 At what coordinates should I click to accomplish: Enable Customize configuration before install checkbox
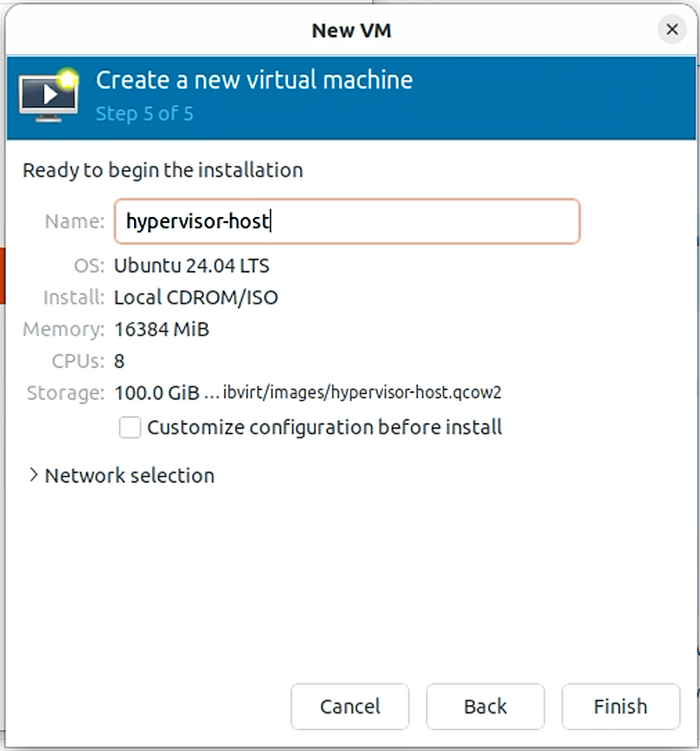(130, 427)
